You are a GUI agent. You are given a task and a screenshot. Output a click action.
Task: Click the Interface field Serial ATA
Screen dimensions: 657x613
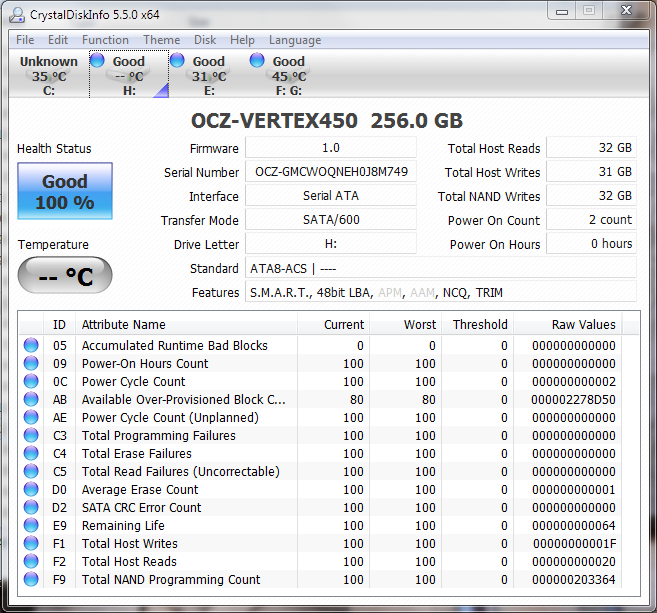pyautogui.click(x=331, y=196)
